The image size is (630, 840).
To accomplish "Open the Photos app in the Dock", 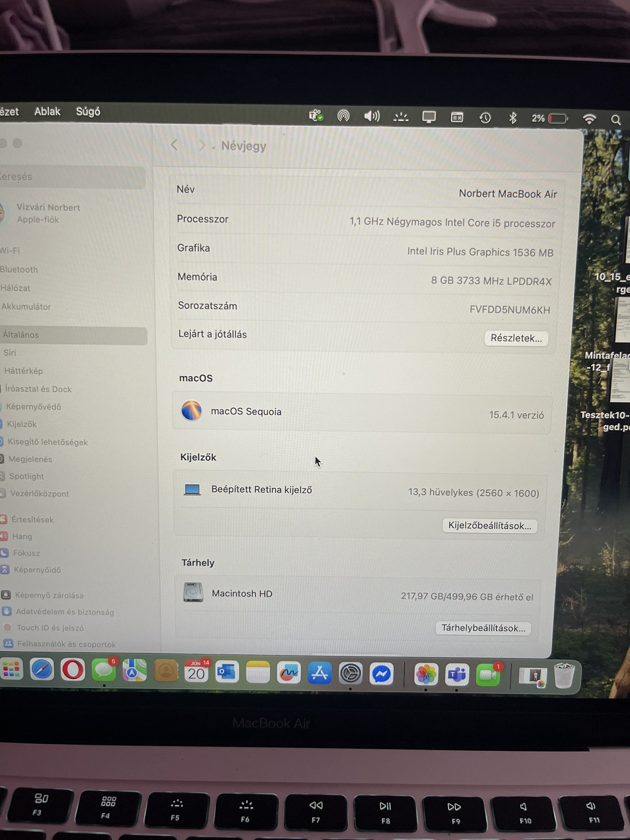I will coord(426,675).
